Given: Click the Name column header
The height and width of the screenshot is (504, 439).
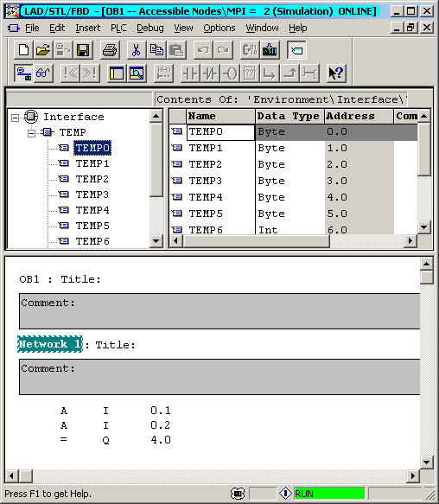Looking at the screenshot, I should coord(220,116).
